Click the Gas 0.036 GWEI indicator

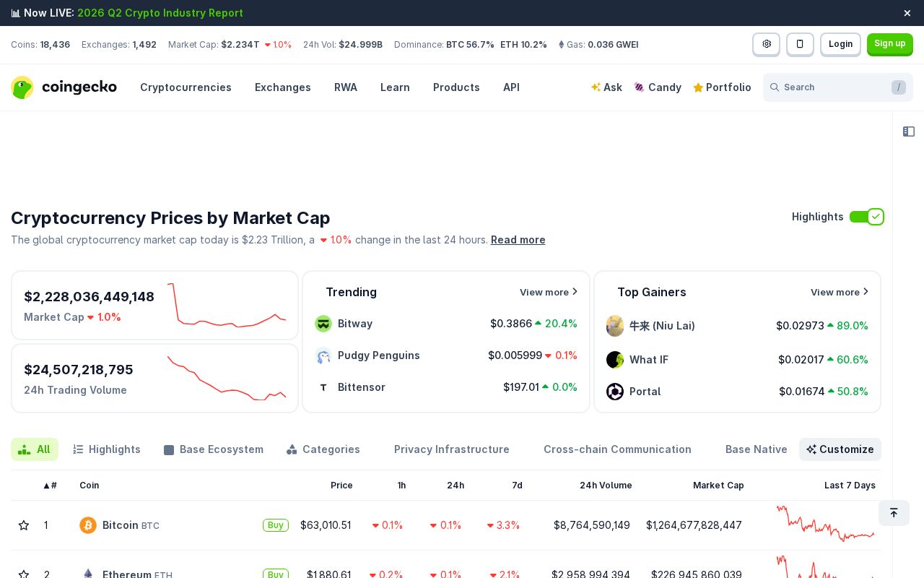point(598,45)
